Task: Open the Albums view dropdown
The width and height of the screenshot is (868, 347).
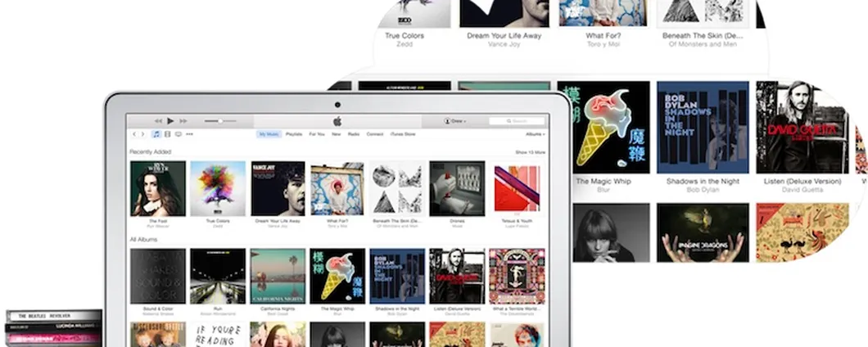Action: (536, 134)
